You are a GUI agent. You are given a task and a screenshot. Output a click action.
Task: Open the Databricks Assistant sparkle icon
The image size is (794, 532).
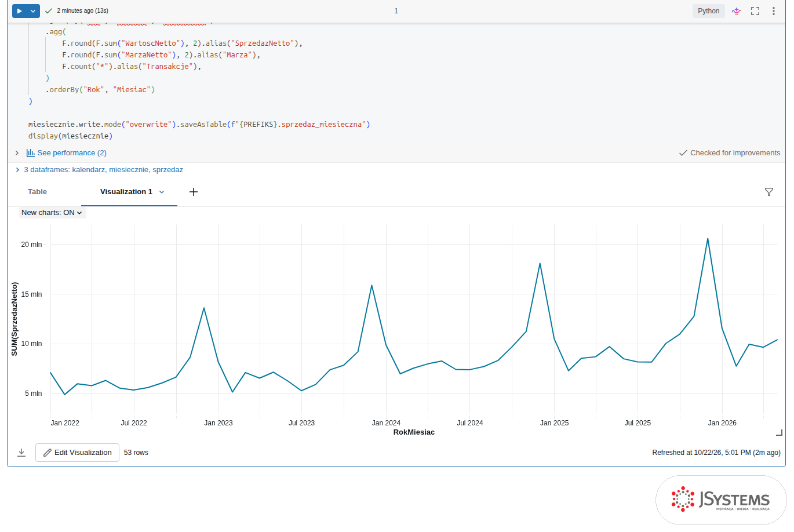(737, 11)
